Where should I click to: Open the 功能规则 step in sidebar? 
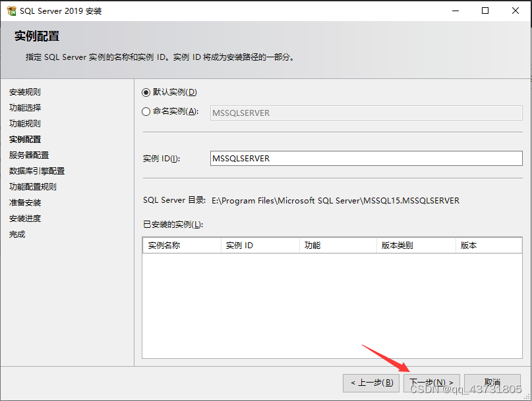click(25, 123)
